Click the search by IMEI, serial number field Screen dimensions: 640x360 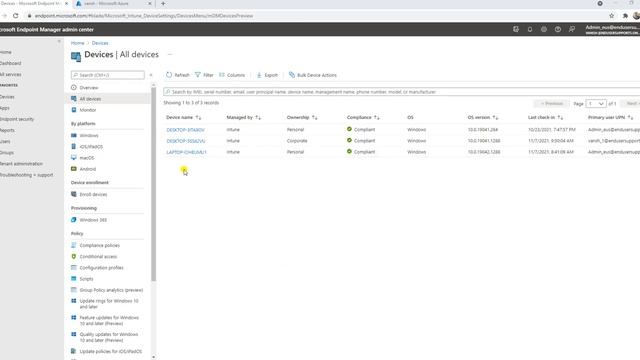[401, 92]
